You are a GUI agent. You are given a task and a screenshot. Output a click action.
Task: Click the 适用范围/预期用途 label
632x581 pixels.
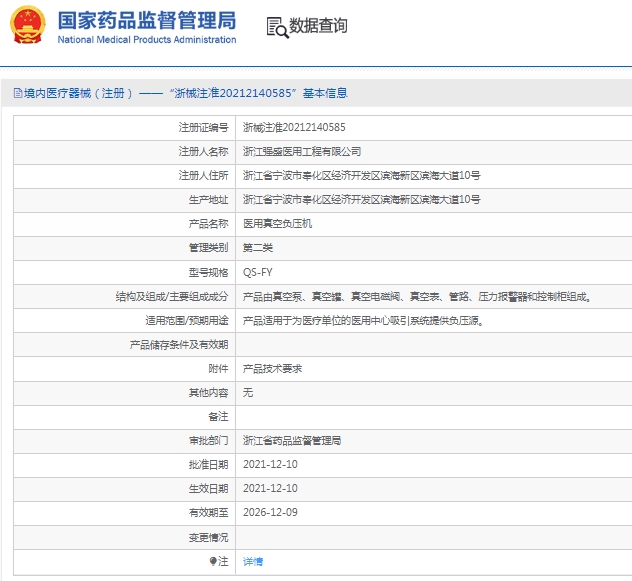click(187, 321)
